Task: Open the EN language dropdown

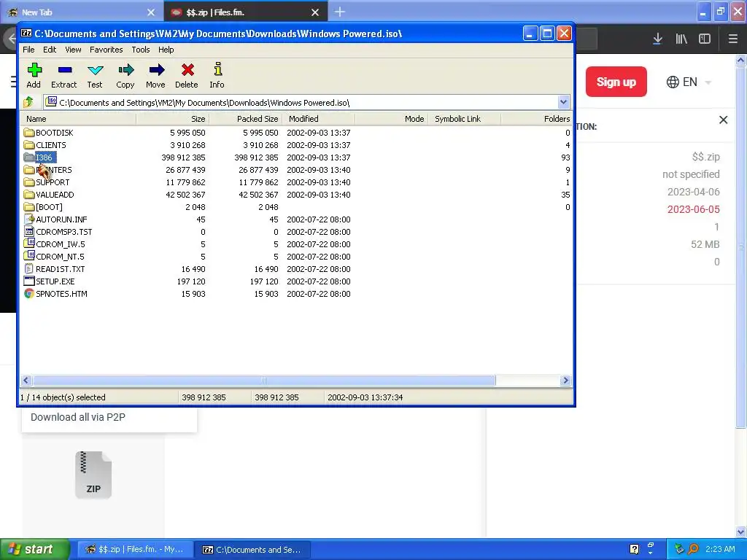Action: 688,82
